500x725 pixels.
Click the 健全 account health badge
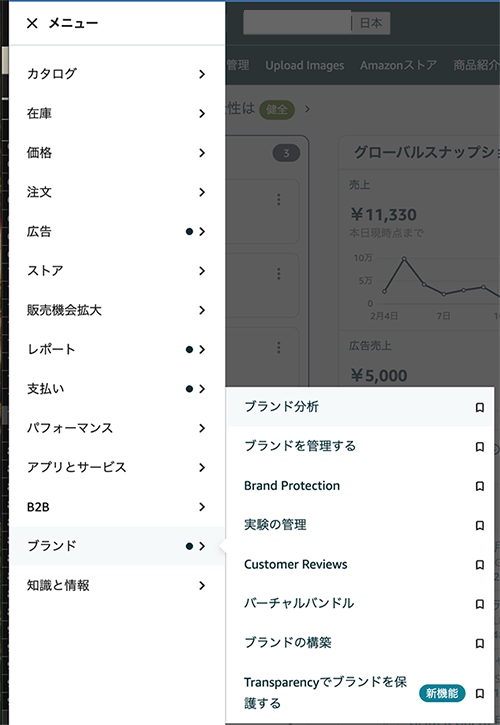point(277,110)
